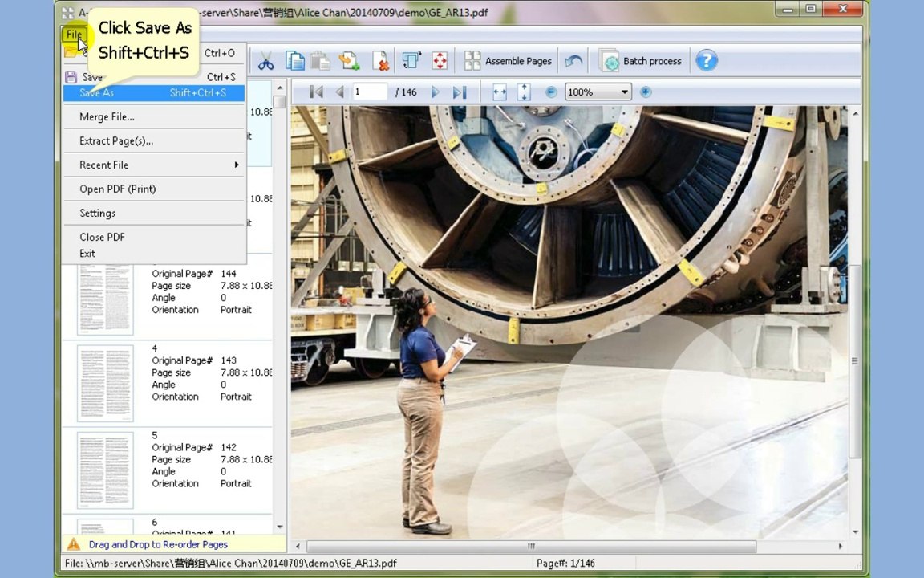This screenshot has width=924, height=578.
Task: Click the Cut (scissors) toolbar icon
Action: pyautogui.click(x=265, y=61)
